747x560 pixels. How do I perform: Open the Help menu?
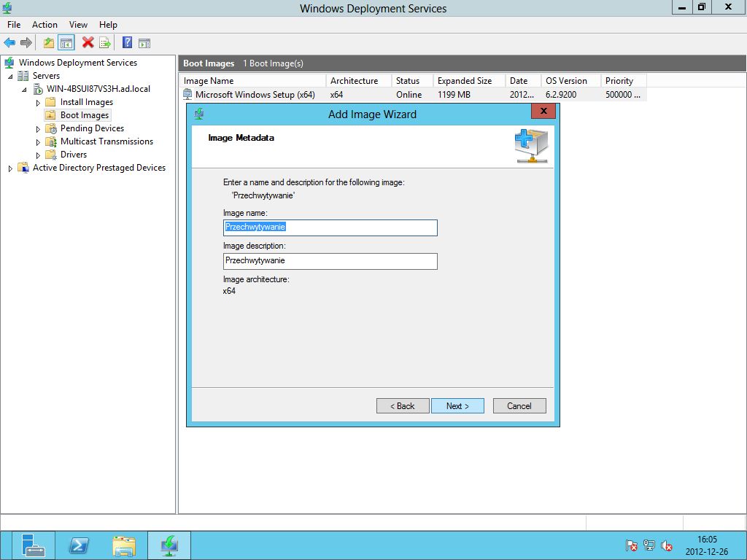click(108, 25)
